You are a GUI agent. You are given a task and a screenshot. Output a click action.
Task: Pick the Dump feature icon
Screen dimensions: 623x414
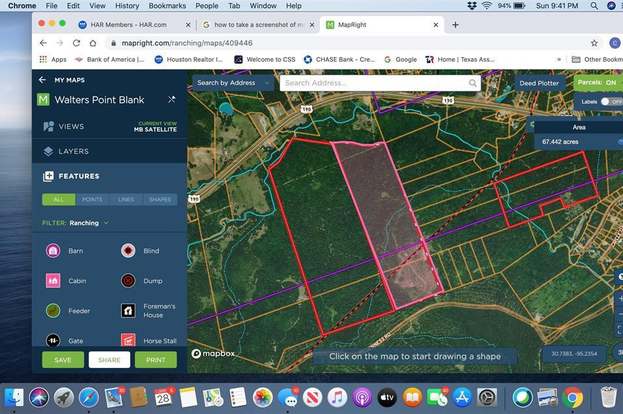(x=128, y=281)
